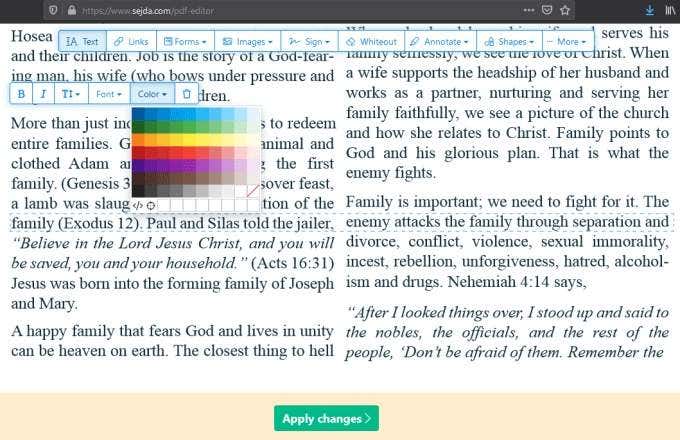Click the text "enemy fights."
Viewport: 680px width, 440px height.
point(391,173)
